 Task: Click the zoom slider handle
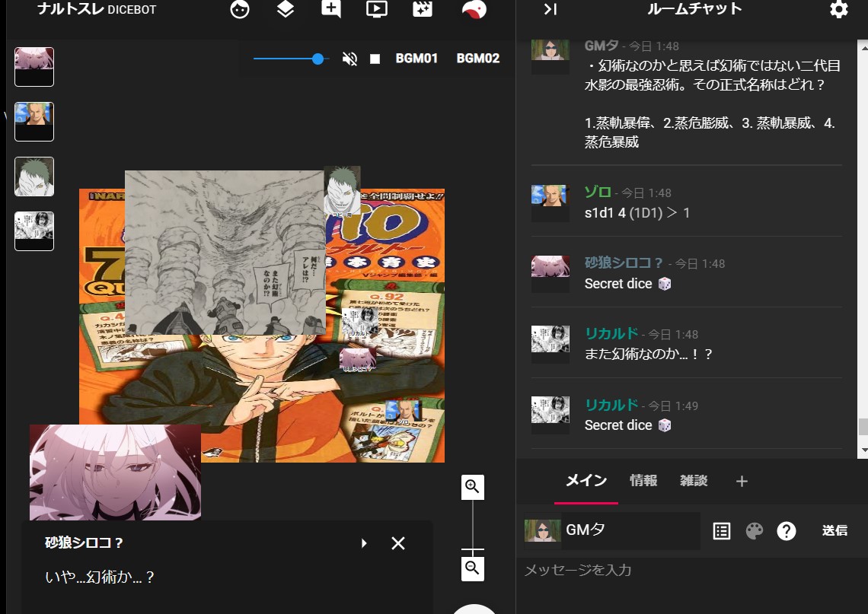472,549
